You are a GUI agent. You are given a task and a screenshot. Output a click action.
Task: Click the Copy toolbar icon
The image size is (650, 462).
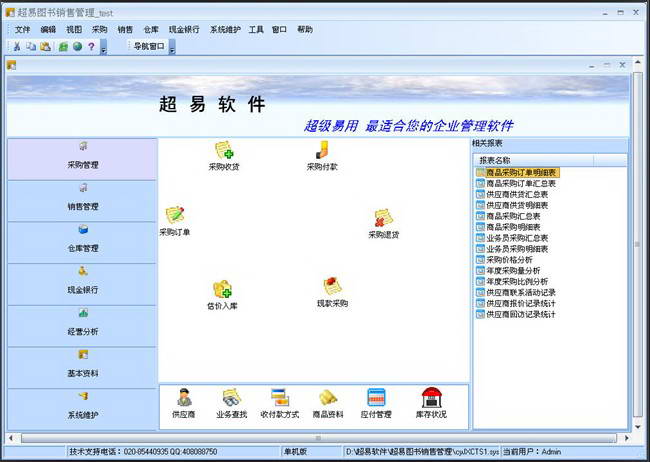(x=31, y=46)
